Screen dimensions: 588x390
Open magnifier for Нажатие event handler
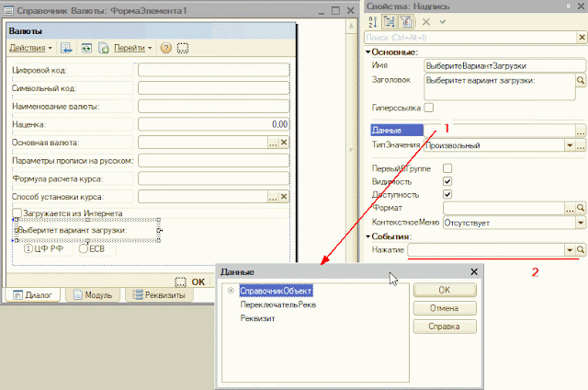(x=581, y=249)
